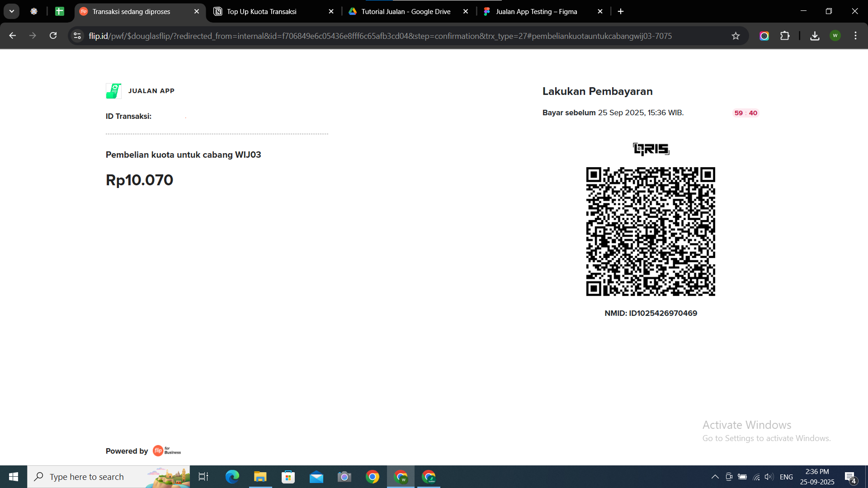Click the QRIS QR code image
The image size is (868, 488).
pyautogui.click(x=651, y=231)
